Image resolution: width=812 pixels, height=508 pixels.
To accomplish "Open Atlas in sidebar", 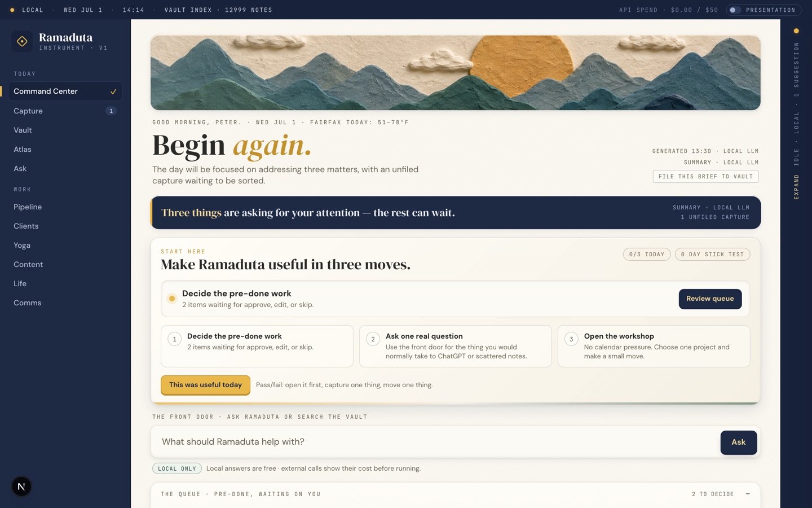I will 65,150.
